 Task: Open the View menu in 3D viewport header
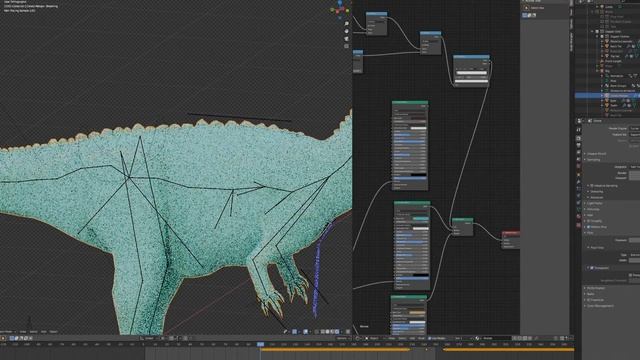point(23,332)
